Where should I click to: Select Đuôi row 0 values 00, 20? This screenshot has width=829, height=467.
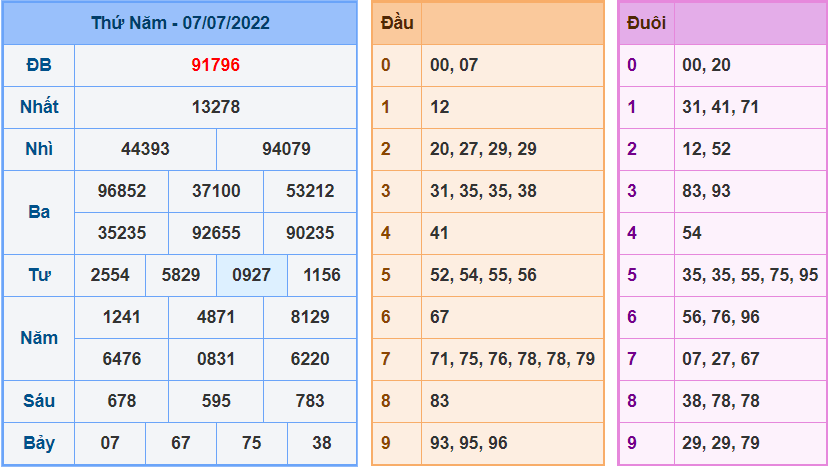pos(706,65)
